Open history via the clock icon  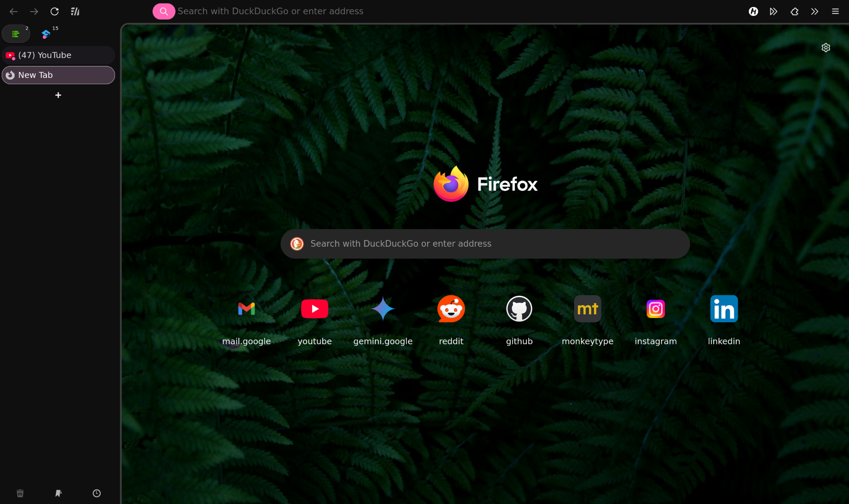[x=96, y=493]
